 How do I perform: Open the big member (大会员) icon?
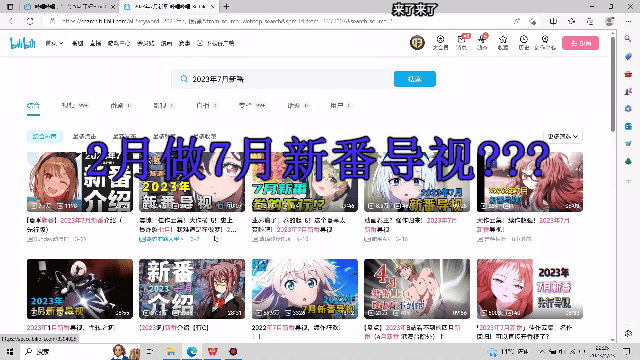[x=440, y=42]
